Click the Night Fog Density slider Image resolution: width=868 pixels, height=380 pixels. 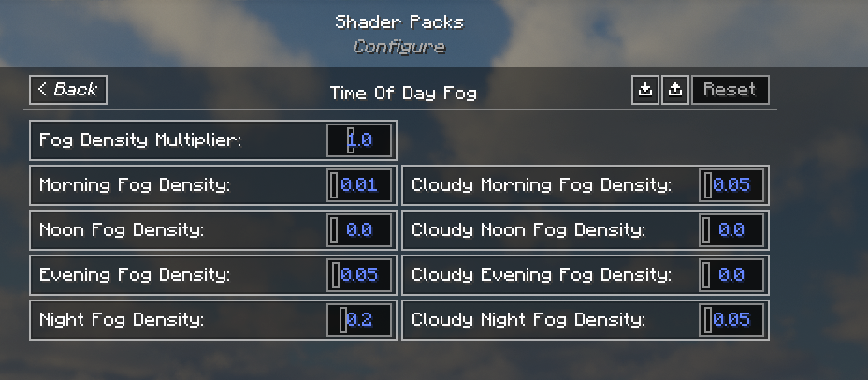pyautogui.click(x=359, y=319)
